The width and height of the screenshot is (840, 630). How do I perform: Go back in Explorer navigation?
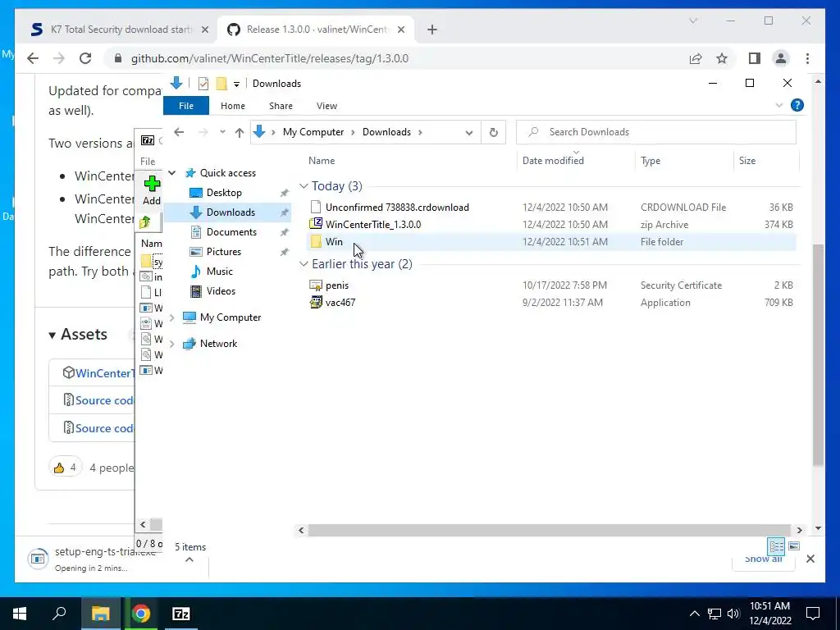179,132
